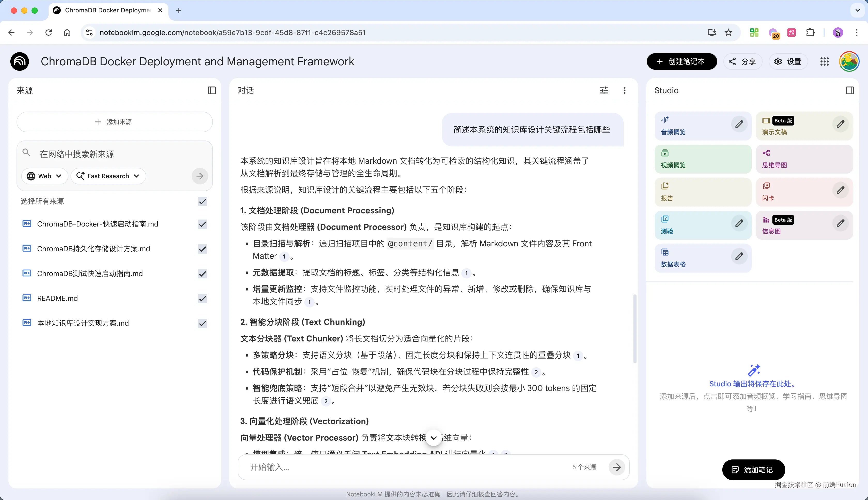Open chat configuration sliders icon
Screen dimensions: 868x500
tap(603, 90)
